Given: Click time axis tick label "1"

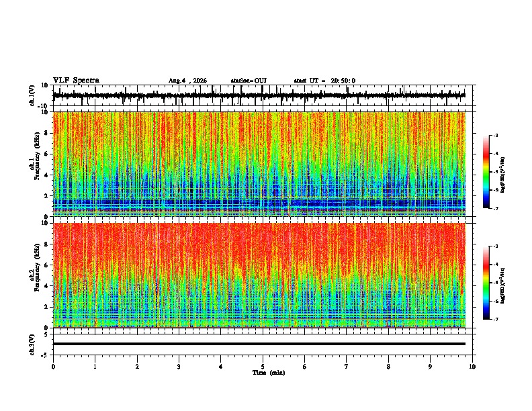Looking at the screenshot, I should [x=95, y=366].
